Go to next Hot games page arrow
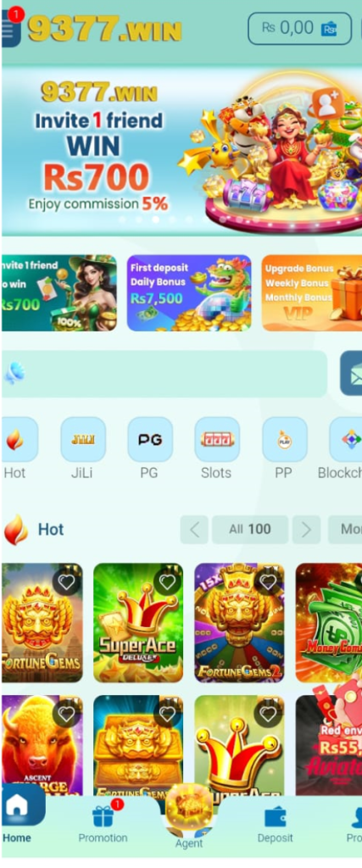This screenshot has height=868, width=362. [x=306, y=530]
